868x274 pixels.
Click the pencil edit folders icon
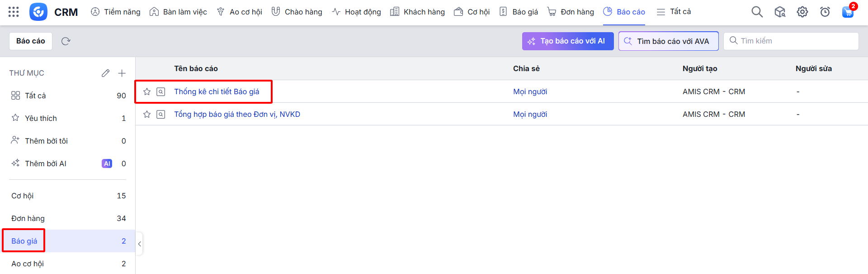(x=105, y=73)
